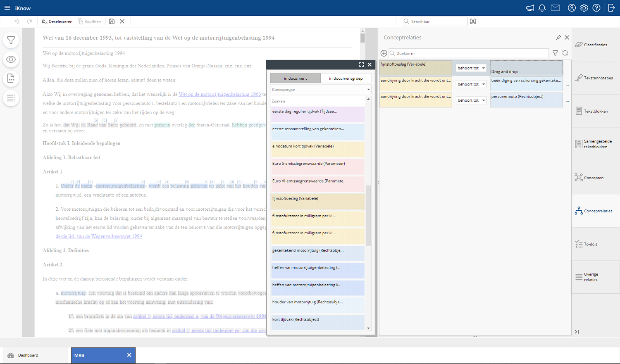Undo last action
The height and width of the screenshot is (364, 620).
pyautogui.click(x=17, y=21)
